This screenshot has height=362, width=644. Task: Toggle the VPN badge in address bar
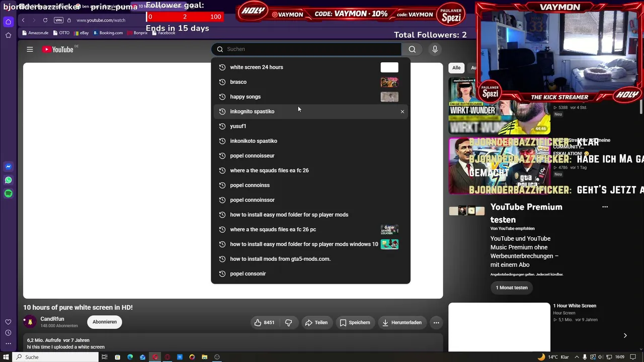[59, 20]
